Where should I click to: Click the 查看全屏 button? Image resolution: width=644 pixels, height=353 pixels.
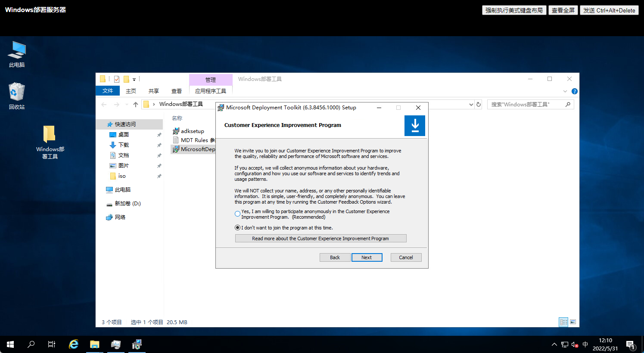tap(563, 10)
